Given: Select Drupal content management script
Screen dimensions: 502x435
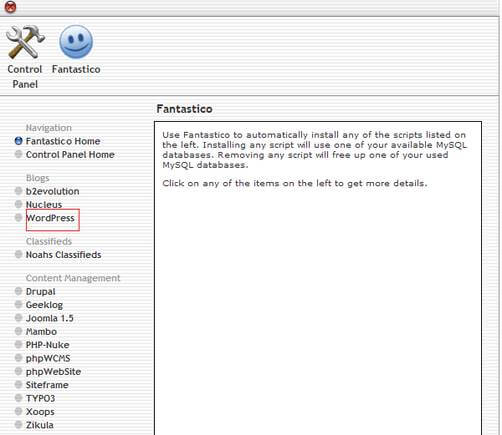Looking at the screenshot, I should tap(40, 291).
